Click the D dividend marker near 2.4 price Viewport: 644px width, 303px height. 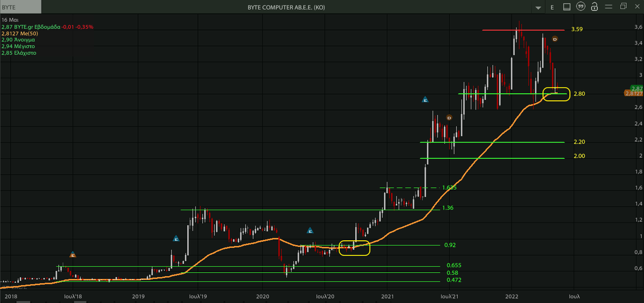(x=449, y=117)
